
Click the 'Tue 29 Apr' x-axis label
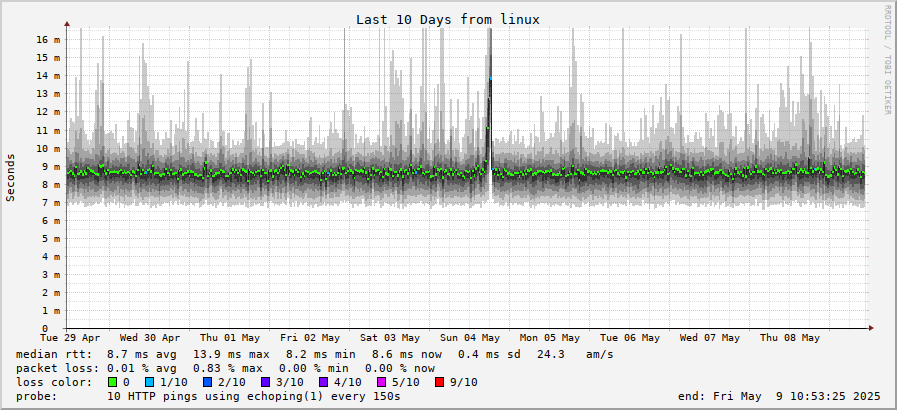tap(70, 338)
